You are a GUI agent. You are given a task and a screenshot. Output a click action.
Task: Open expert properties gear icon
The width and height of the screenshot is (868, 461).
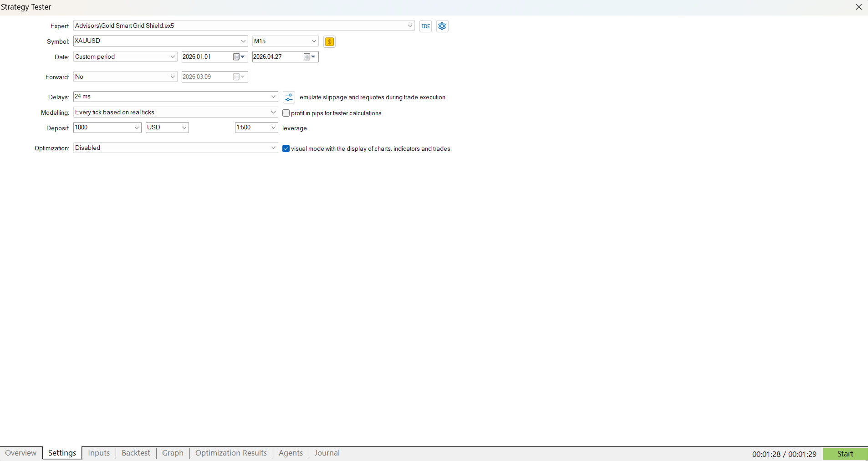coord(442,26)
